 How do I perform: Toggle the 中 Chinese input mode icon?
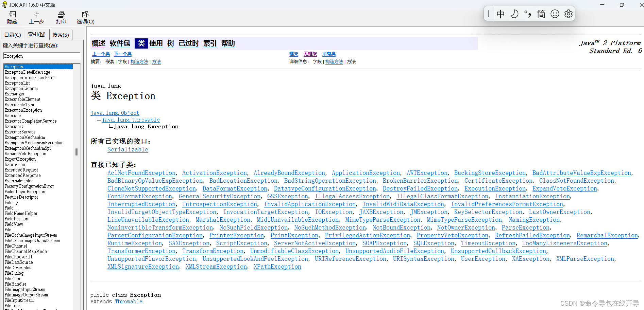point(501,14)
